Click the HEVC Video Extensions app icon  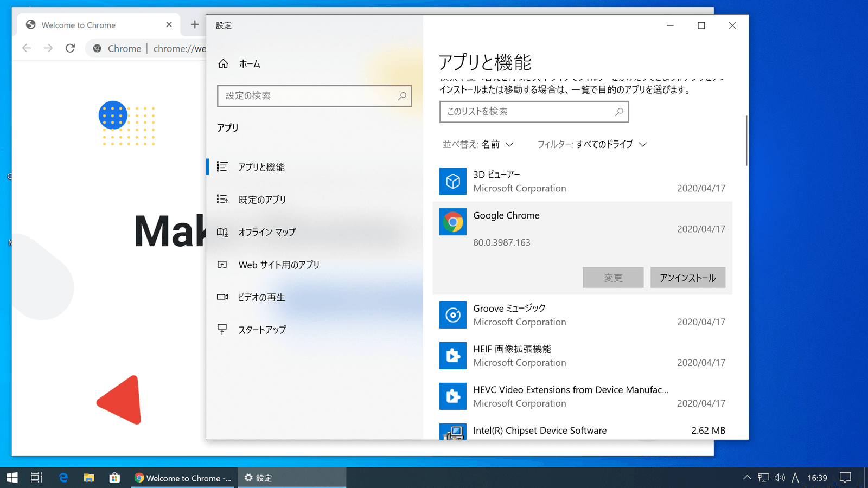[x=452, y=396]
